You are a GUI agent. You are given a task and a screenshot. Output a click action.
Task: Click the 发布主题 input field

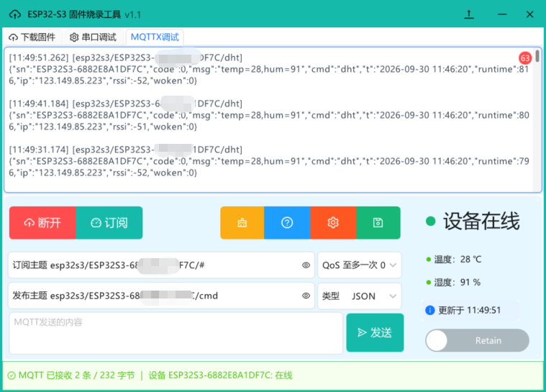[161, 296]
